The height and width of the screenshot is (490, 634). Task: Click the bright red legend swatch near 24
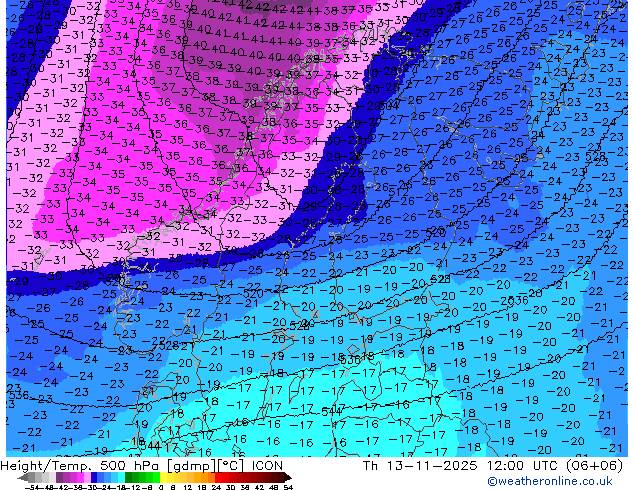218,478
